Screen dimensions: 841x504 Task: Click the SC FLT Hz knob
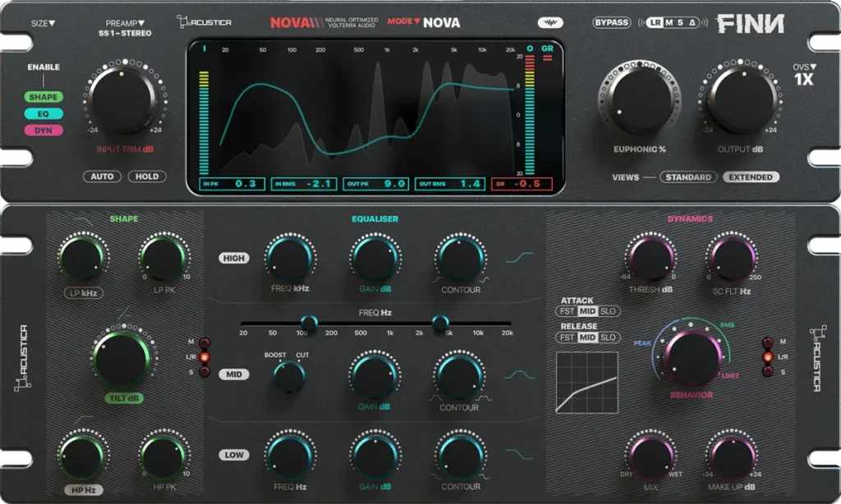732,259
